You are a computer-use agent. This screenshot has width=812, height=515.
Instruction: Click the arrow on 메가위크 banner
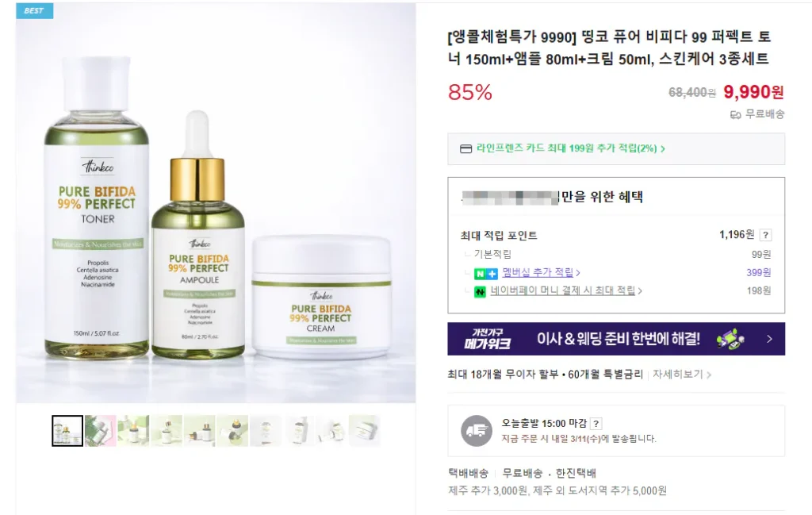769,339
